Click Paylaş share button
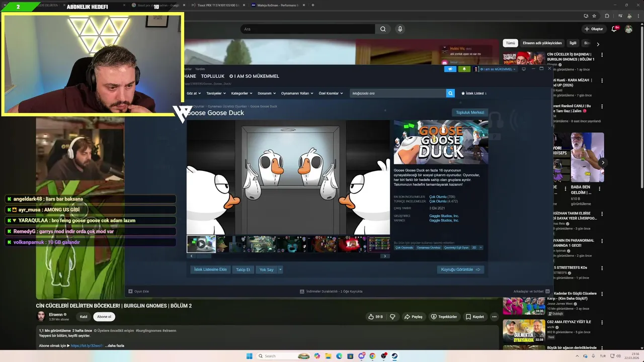 coord(413,317)
